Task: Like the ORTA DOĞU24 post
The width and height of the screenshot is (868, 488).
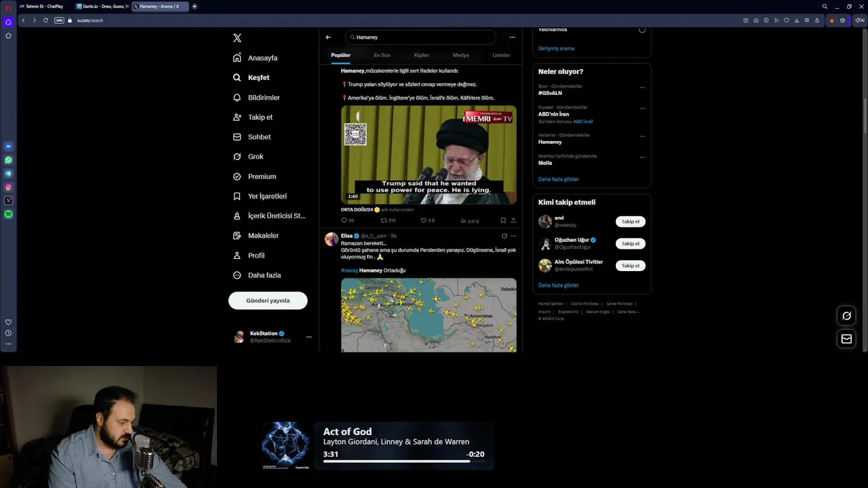Action: point(427,220)
